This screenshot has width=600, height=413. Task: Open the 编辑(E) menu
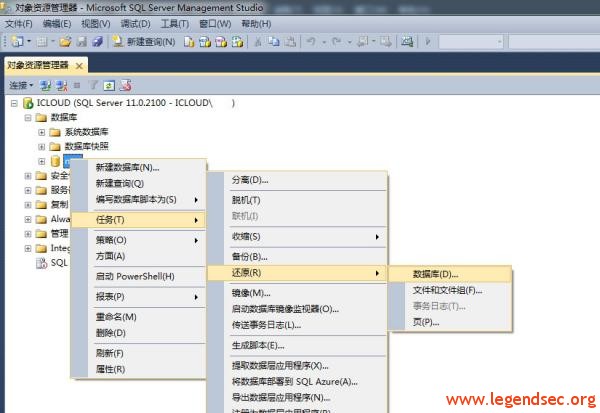pos(57,24)
